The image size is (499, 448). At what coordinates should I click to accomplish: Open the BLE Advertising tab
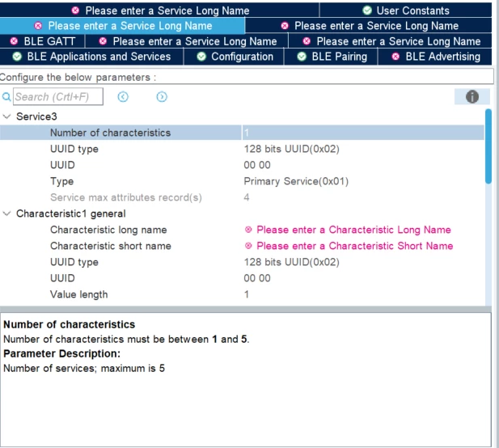tap(435, 57)
